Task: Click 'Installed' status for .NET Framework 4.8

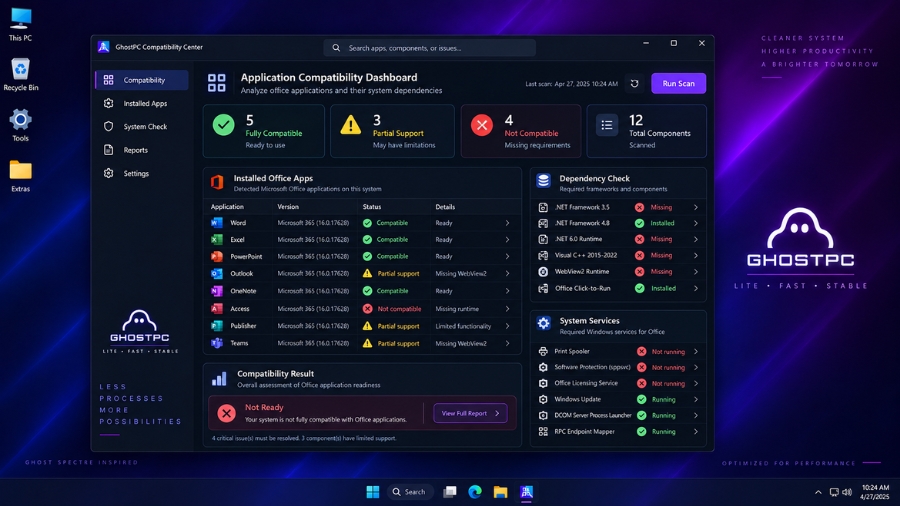Action: tap(662, 223)
